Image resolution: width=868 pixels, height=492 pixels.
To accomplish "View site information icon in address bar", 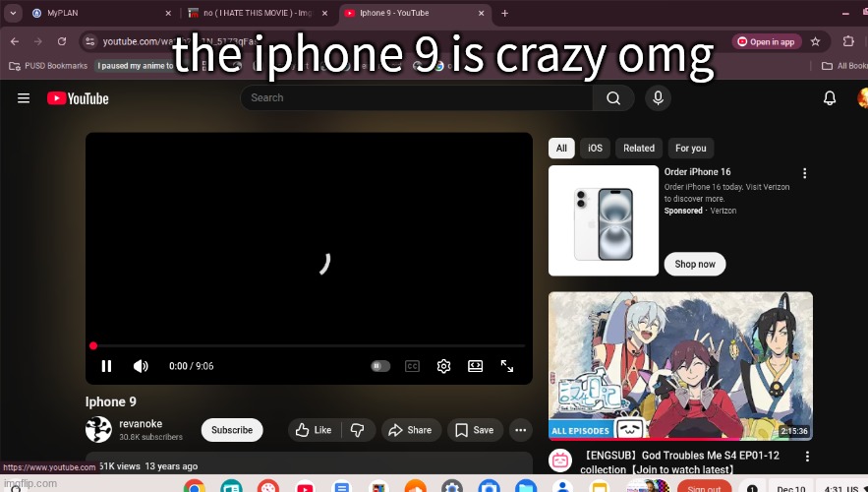I will pyautogui.click(x=90, y=41).
